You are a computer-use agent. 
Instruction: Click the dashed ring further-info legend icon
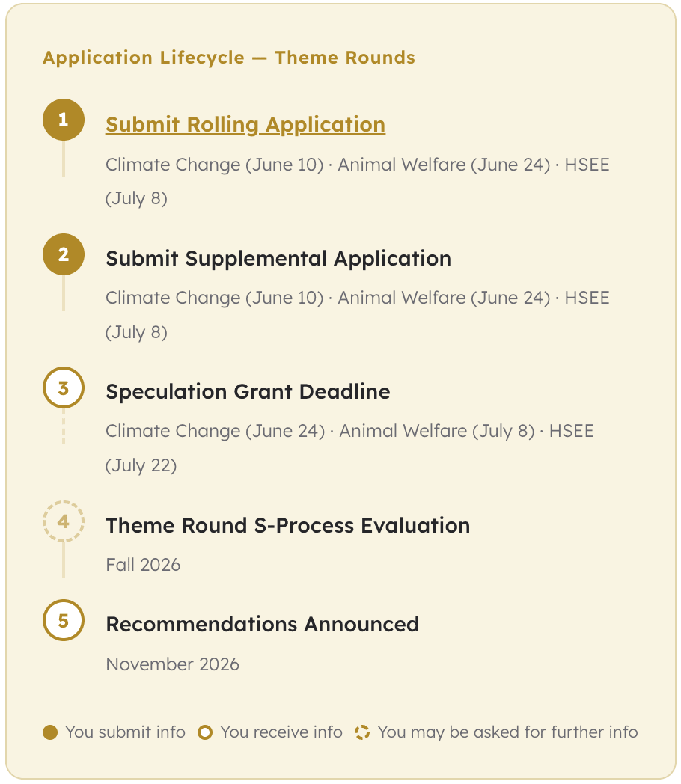tap(362, 732)
